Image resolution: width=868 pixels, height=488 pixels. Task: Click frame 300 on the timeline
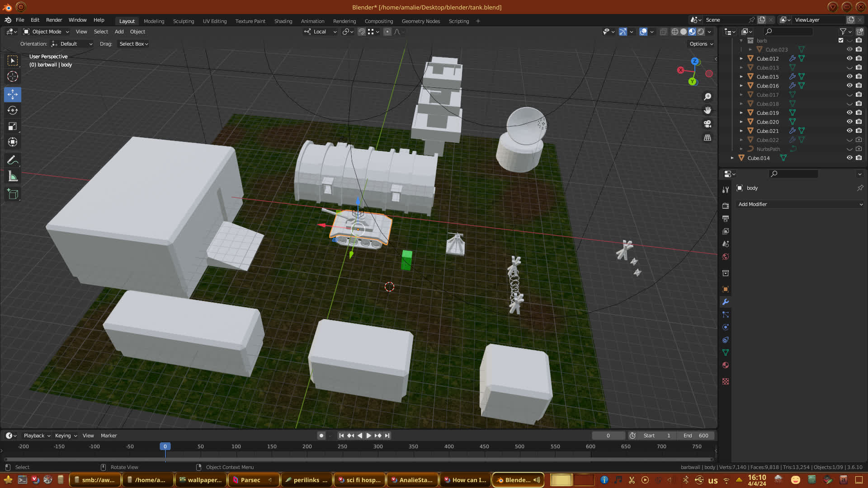[x=378, y=446]
